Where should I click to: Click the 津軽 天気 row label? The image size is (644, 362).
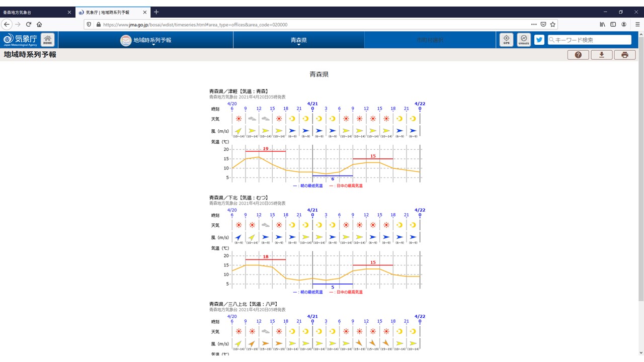[x=215, y=119]
